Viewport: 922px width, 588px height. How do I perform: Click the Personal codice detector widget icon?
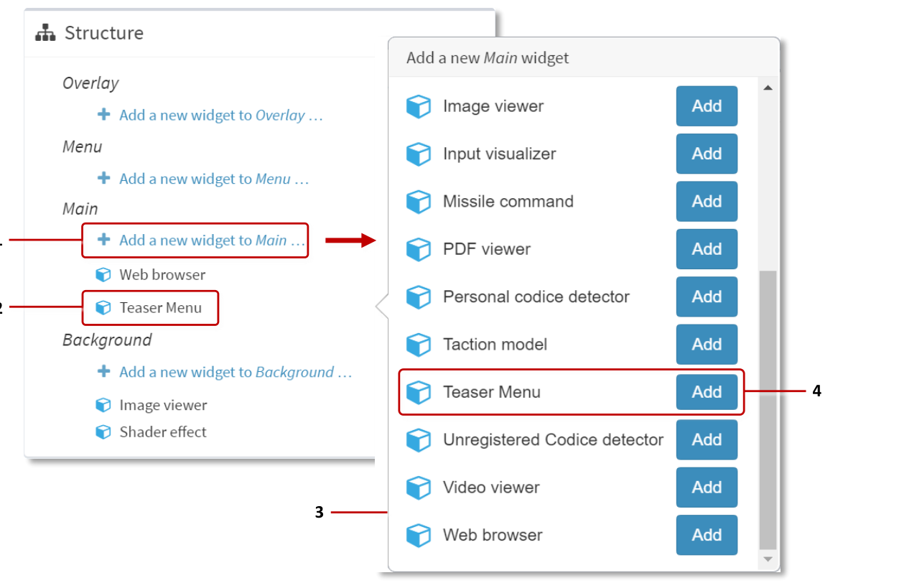tap(419, 297)
